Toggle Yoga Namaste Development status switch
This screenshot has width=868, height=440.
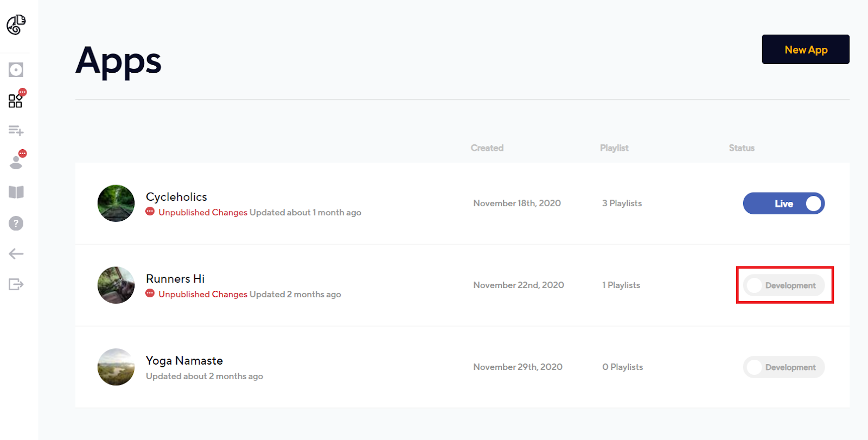coord(783,367)
